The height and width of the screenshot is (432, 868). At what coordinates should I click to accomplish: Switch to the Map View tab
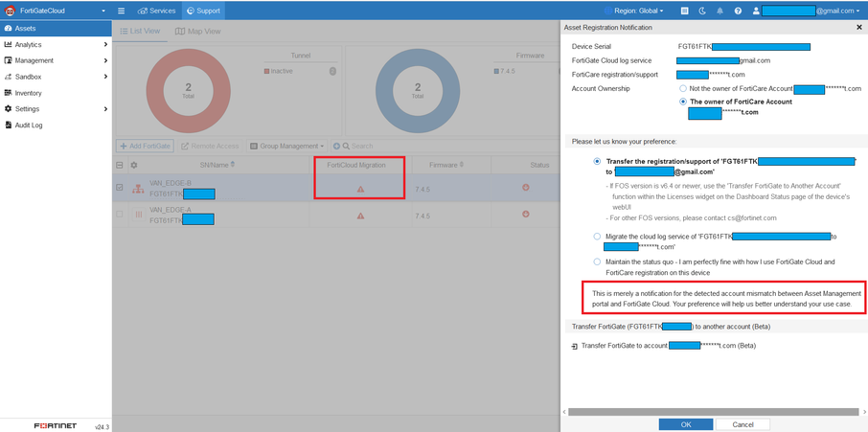pos(197,32)
